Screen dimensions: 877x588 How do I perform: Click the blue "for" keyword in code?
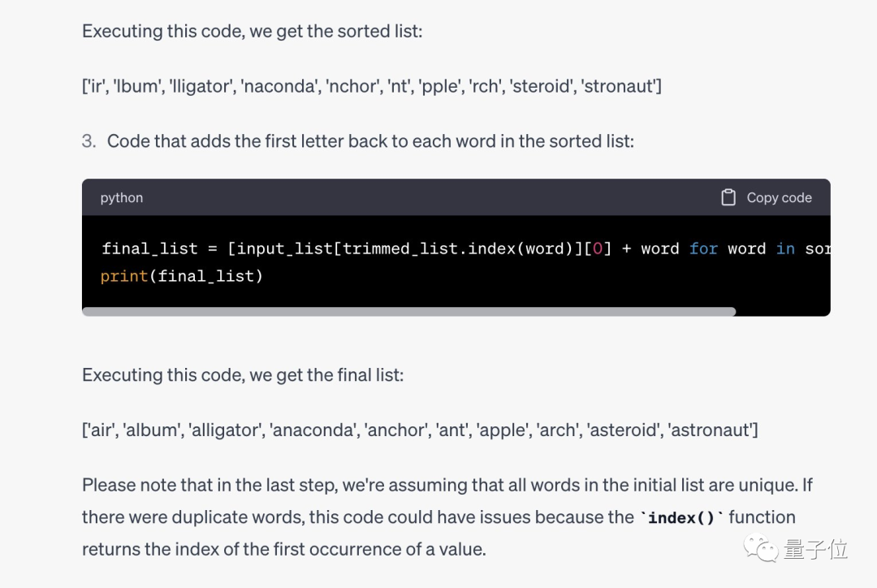pos(703,249)
